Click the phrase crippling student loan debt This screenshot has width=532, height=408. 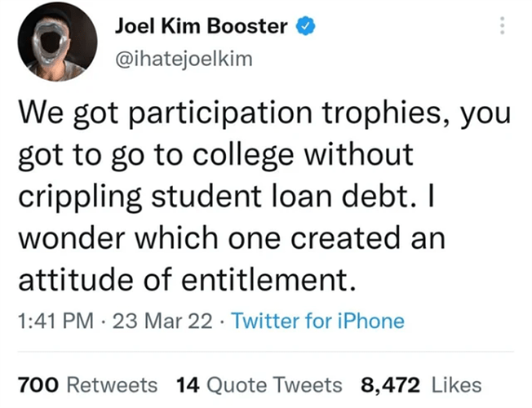click(x=218, y=196)
